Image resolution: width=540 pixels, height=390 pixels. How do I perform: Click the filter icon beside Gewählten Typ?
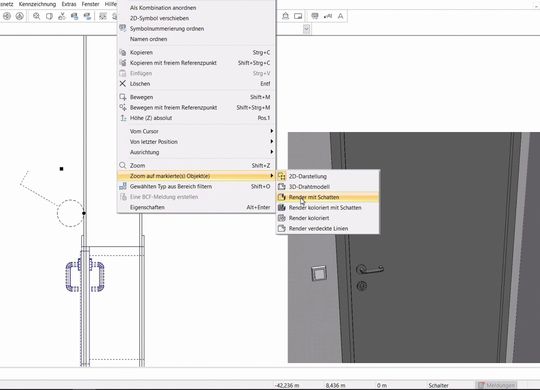[x=123, y=186]
